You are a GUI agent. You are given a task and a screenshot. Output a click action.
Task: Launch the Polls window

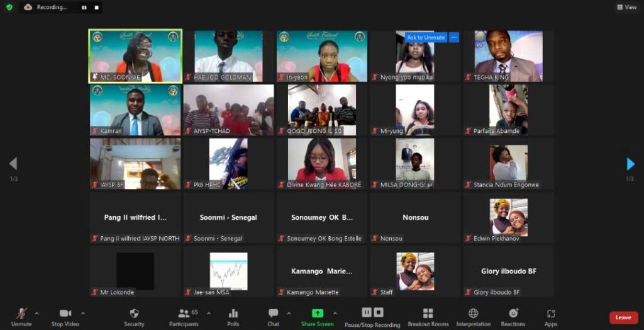click(233, 314)
